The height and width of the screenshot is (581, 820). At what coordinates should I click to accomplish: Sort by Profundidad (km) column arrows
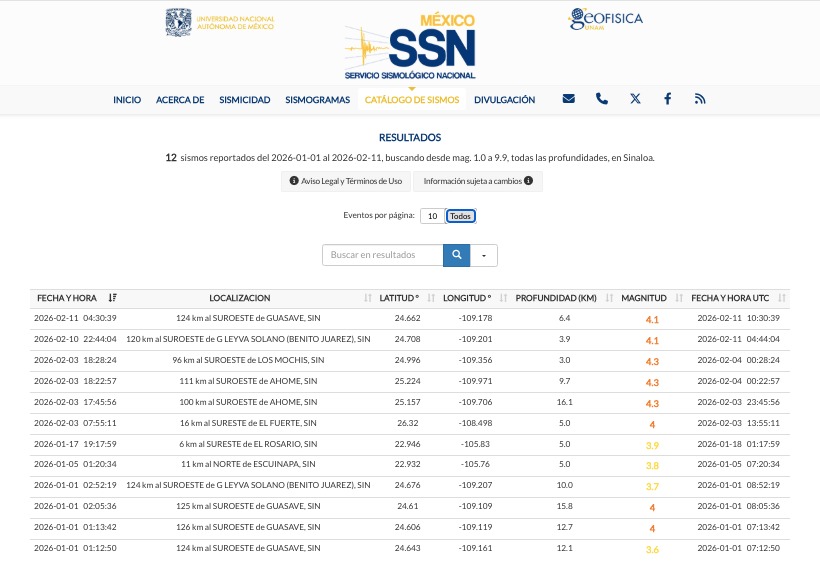pos(609,298)
